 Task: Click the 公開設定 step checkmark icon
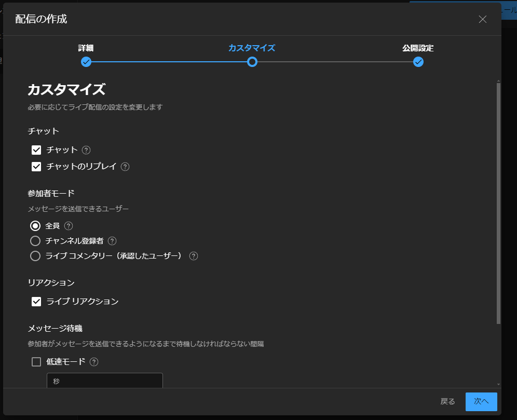418,62
